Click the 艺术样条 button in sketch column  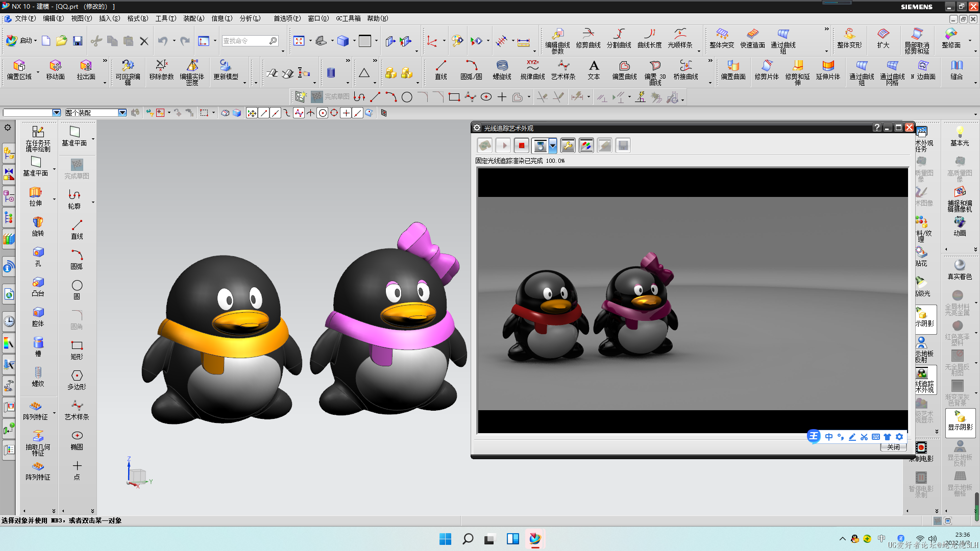coord(77,410)
